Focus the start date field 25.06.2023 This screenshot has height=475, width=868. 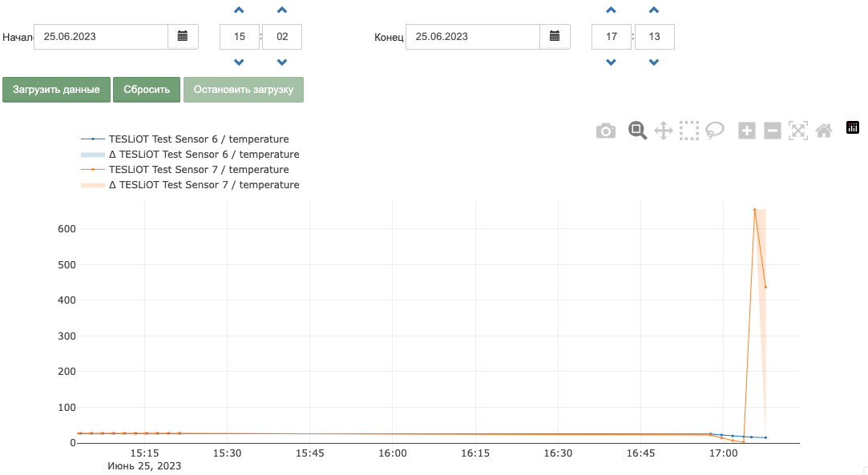click(x=101, y=37)
